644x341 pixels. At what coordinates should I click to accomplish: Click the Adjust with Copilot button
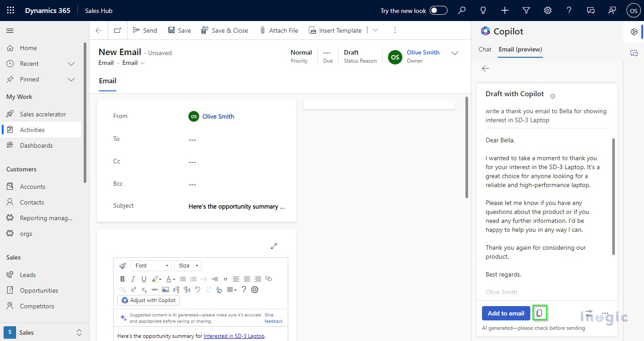[x=148, y=300]
